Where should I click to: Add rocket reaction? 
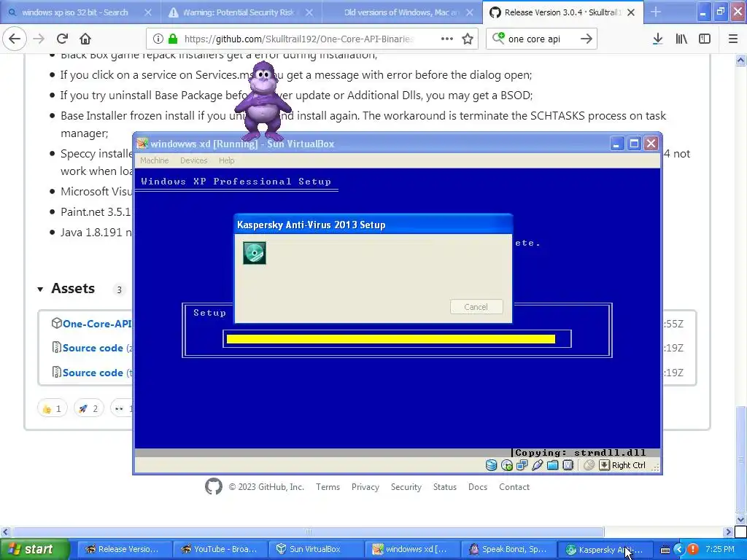point(88,408)
